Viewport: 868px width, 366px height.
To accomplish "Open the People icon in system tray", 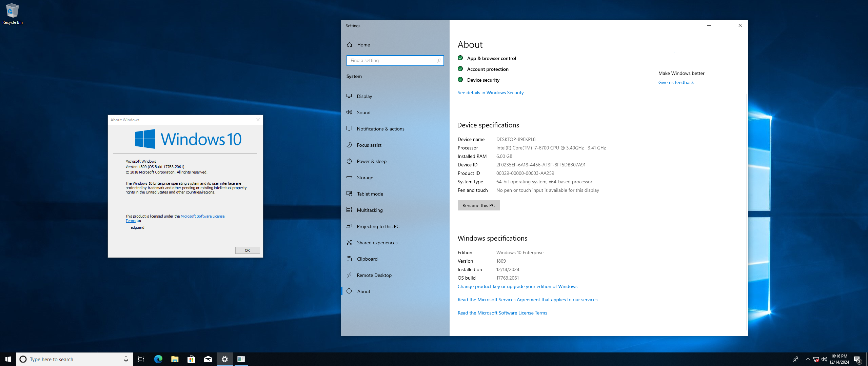I will point(796,359).
